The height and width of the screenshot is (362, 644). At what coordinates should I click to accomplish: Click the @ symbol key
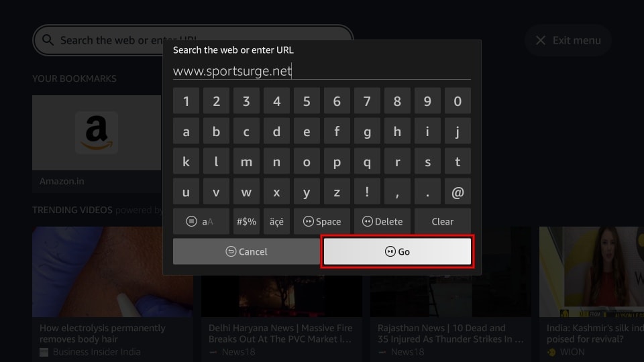[x=458, y=192]
